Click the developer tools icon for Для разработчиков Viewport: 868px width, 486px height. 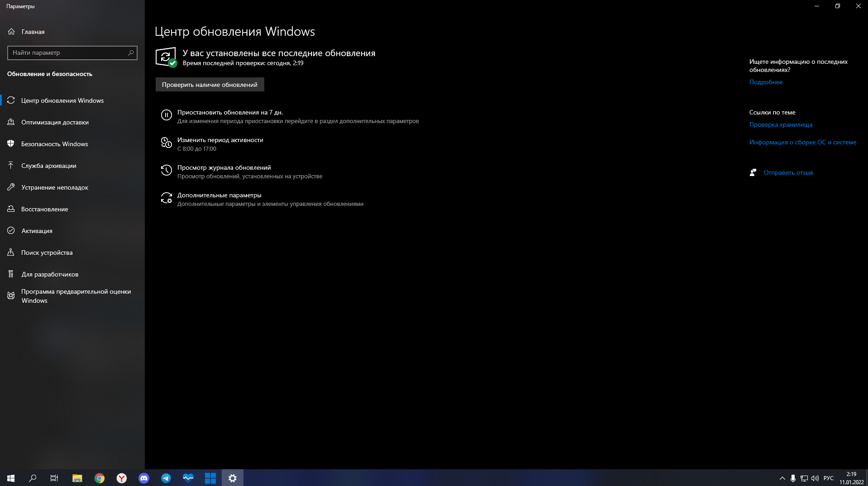click(11, 274)
